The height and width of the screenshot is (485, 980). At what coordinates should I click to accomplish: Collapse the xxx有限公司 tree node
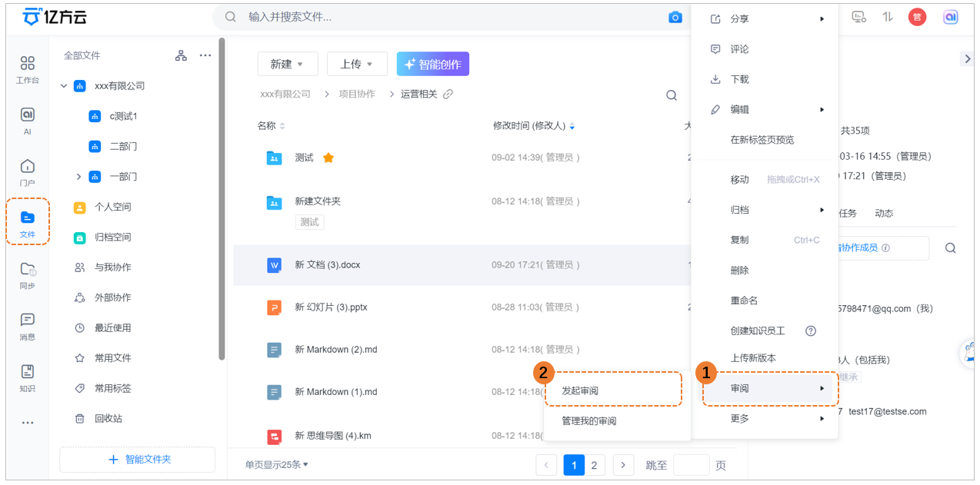click(64, 86)
